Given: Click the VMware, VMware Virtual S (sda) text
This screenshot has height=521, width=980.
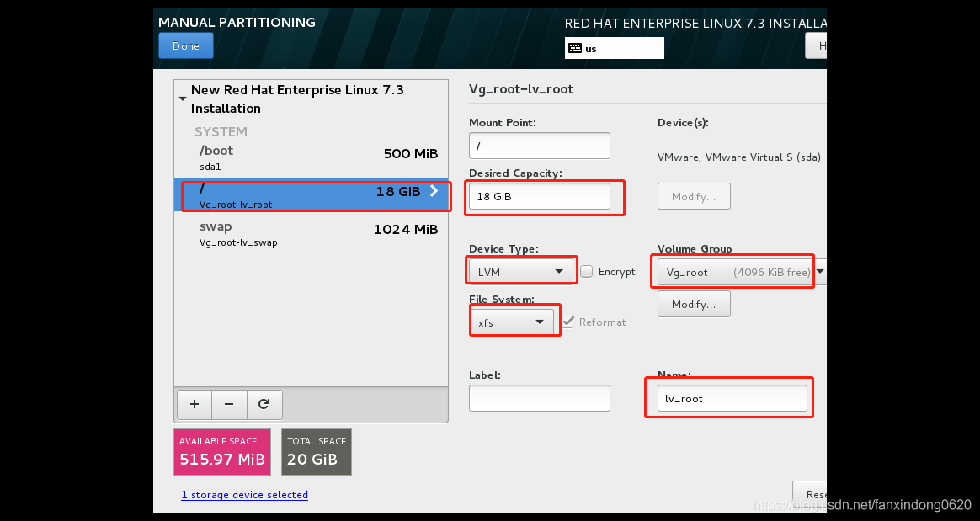Looking at the screenshot, I should pos(738,157).
